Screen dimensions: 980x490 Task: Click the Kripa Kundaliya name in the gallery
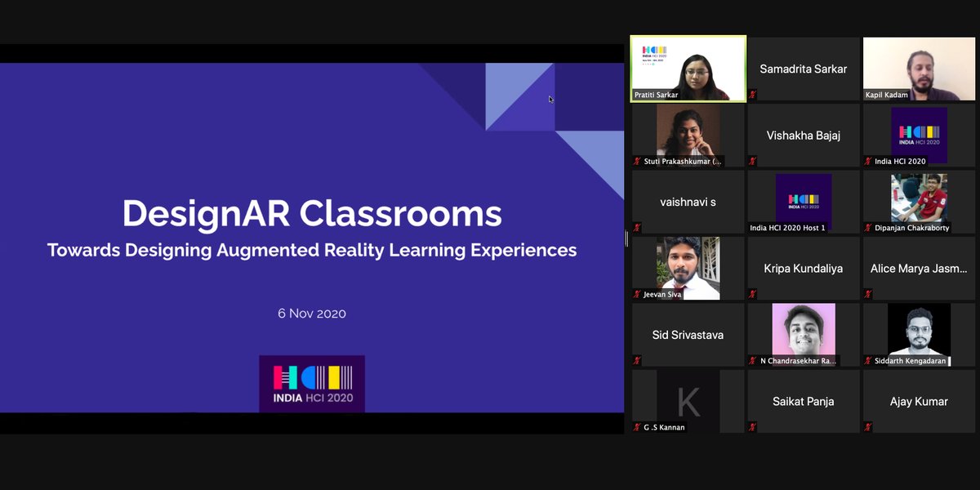804,268
